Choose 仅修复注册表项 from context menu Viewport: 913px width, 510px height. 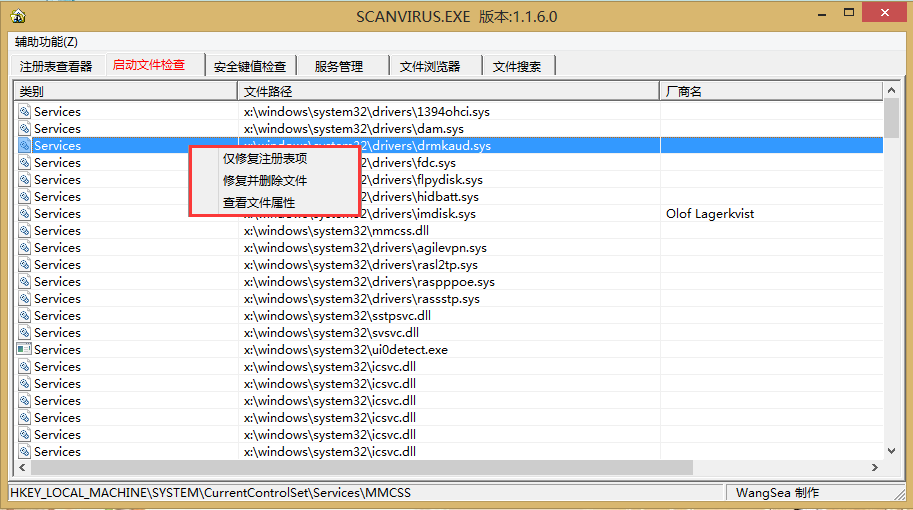(265, 159)
